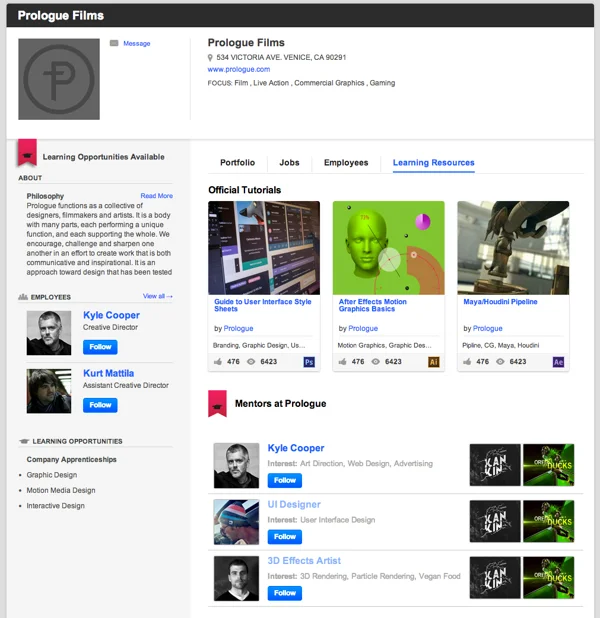Open After Effects Motion Graphics Basics tutorial
The width and height of the screenshot is (600, 618).
pyautogui.click(x=373, y=305)
